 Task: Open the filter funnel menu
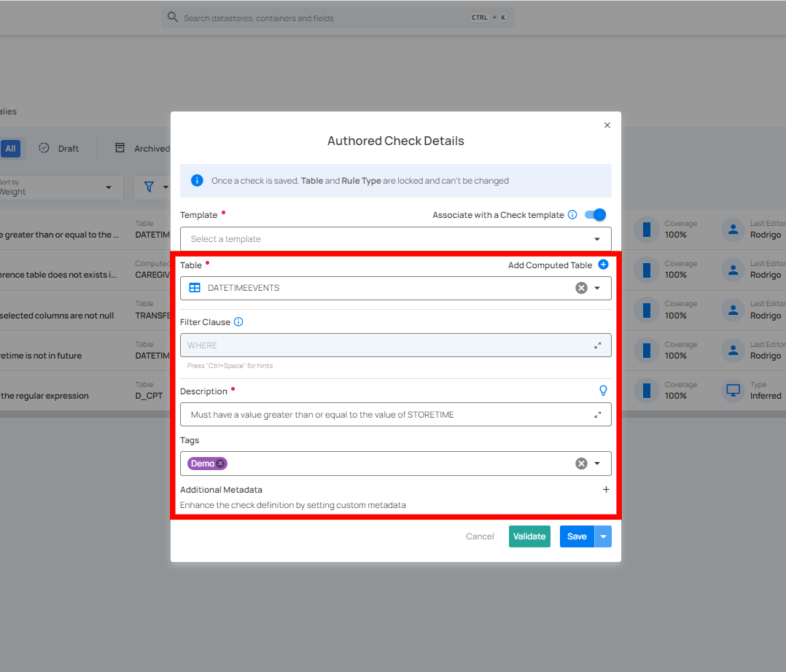[152, 187]
